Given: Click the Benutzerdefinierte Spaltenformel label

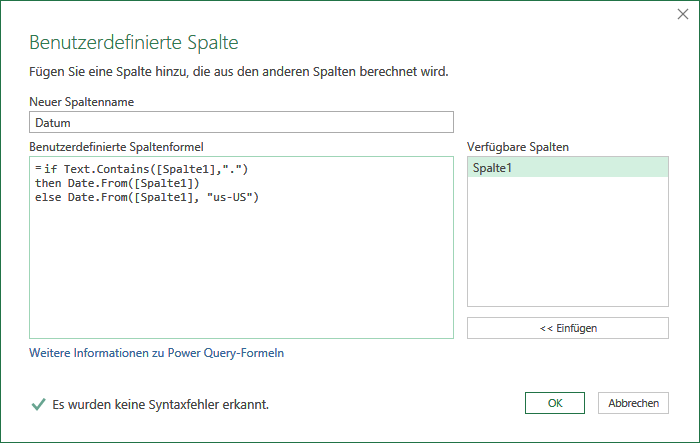Looking at the screenshot, I should (116, 147).
